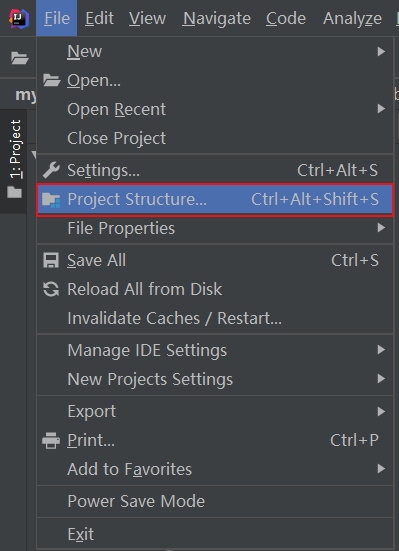Expand the Manage IDE Settings submenu
This screenshot has height=551, width=399.
pyautogui.click(x=215, y=350)
